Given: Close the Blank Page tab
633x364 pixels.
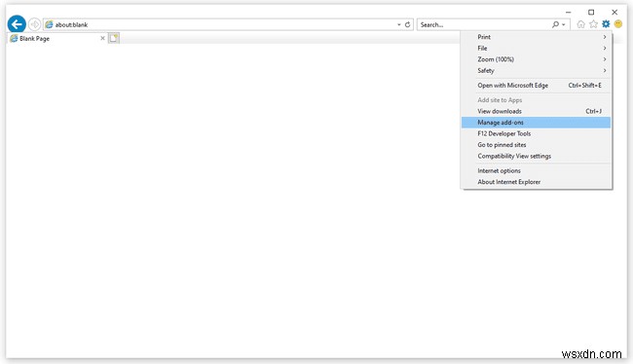Looking at the screenshot, I should tap(102, 38).
